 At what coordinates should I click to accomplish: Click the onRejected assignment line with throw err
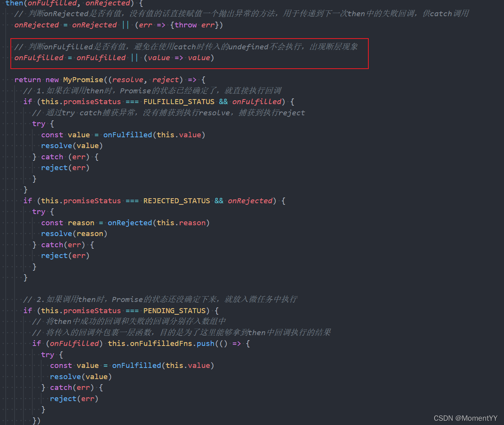point(119,25)
